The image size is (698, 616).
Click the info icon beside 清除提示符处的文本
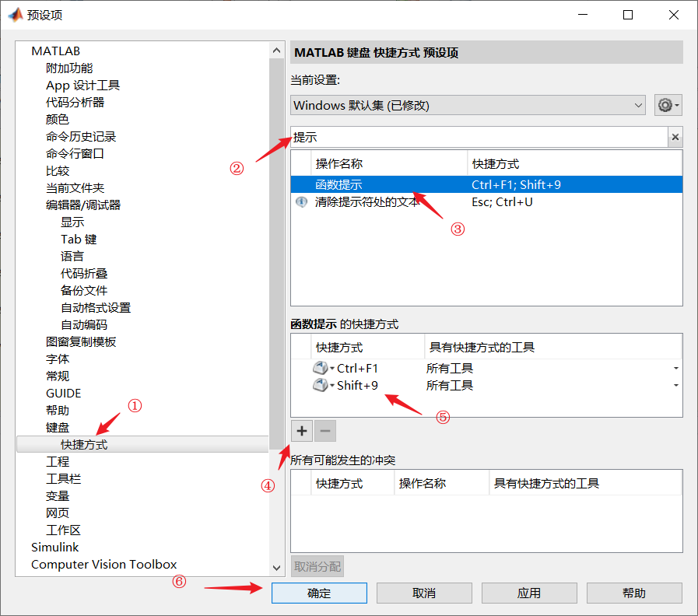point(301,202)
